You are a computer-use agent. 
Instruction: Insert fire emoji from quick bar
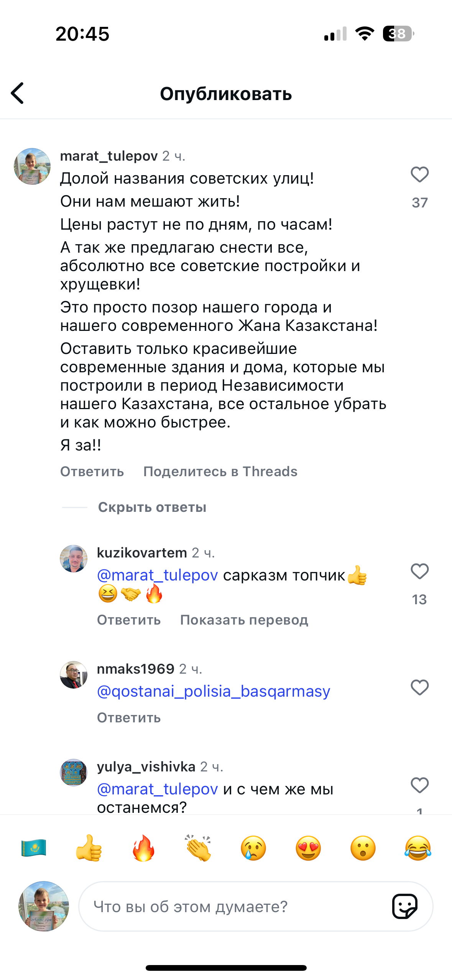(143, 848)
